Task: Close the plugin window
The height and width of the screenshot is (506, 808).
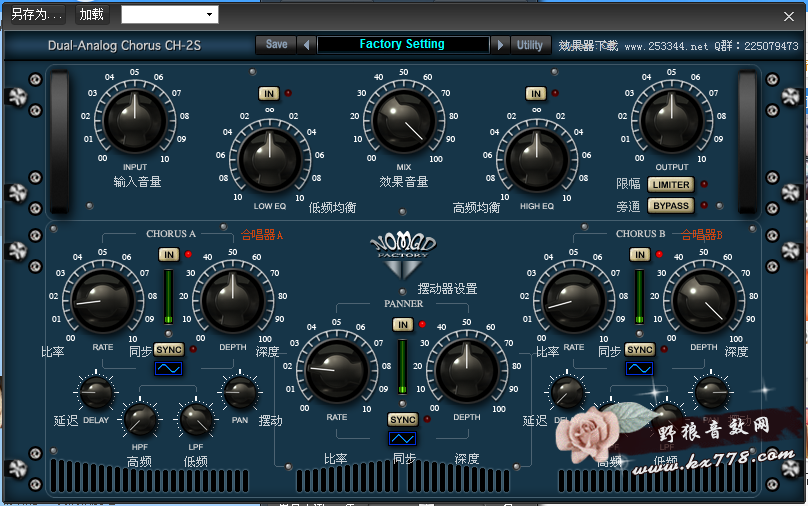Action: click(788, 16)
